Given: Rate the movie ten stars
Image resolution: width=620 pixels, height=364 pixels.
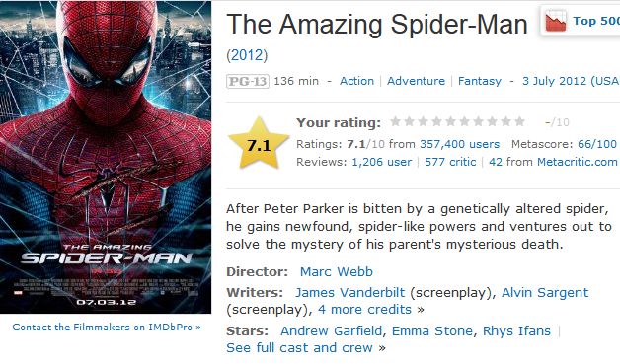Looking at the screenshot, I should click(x=519, y=121).
